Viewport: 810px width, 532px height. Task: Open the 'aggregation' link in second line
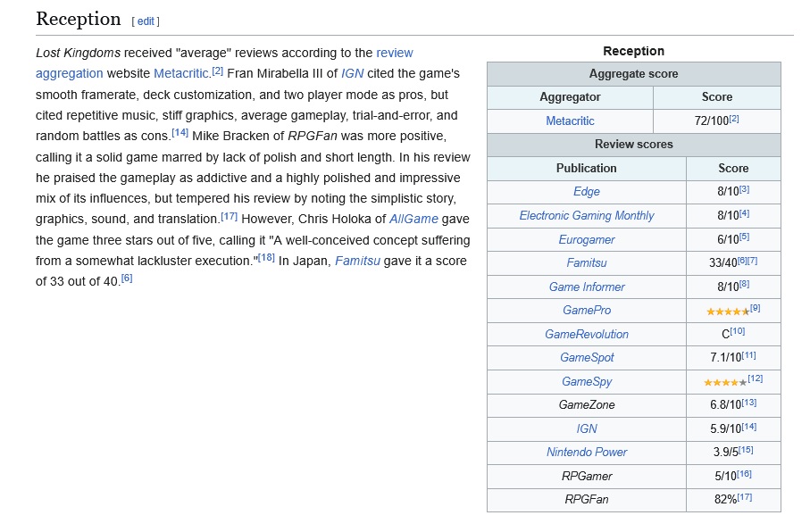coord(70,73)
